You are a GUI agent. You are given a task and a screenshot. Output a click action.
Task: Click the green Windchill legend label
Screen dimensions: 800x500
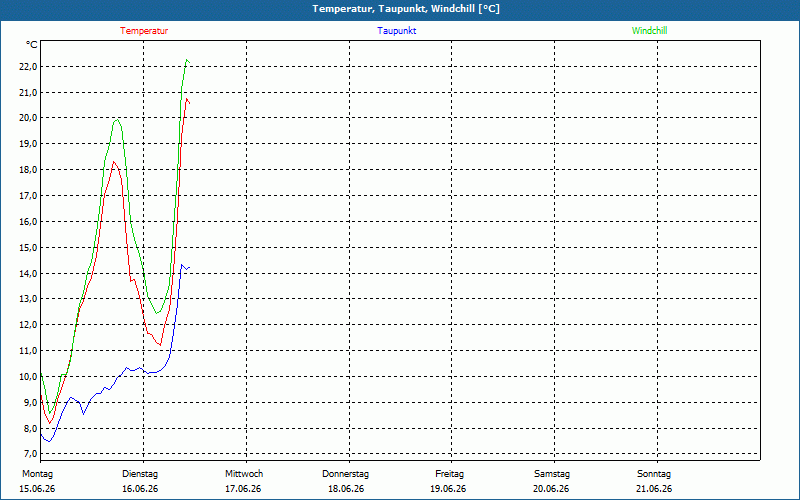click(649, 31)
